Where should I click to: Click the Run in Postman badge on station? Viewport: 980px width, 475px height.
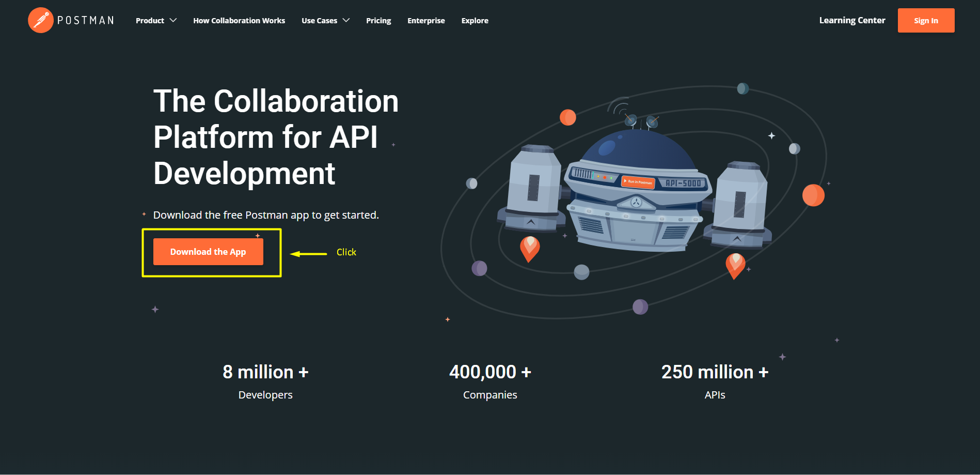[x=638, y=182]
